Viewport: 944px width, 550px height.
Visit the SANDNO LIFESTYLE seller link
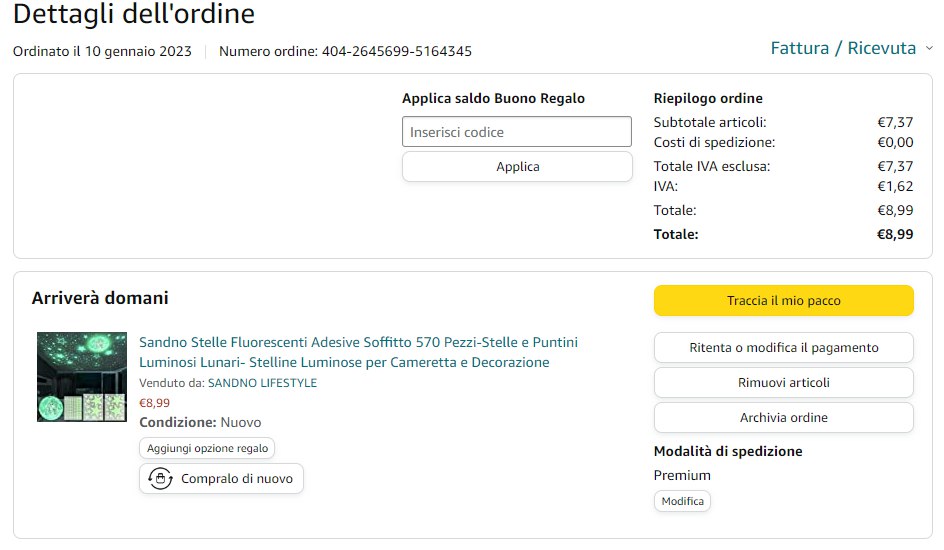(x=262, y=383)
